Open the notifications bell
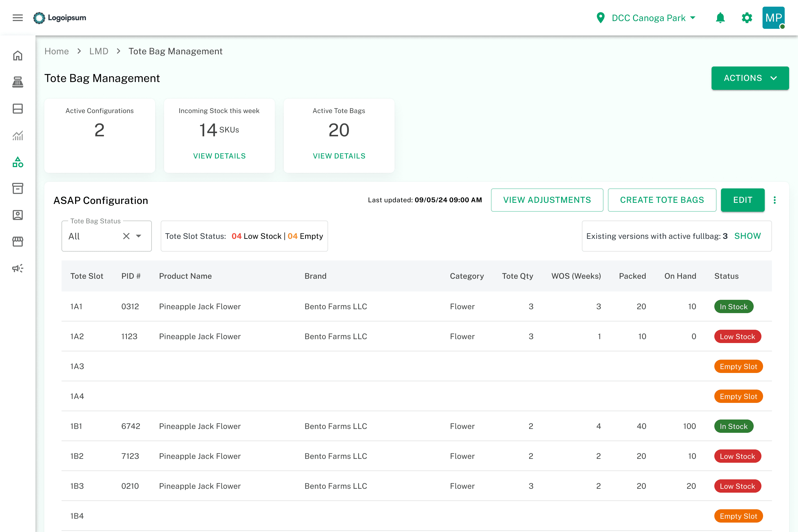Image resolution: width=798 pixels, height=532 pixels. 720,18
